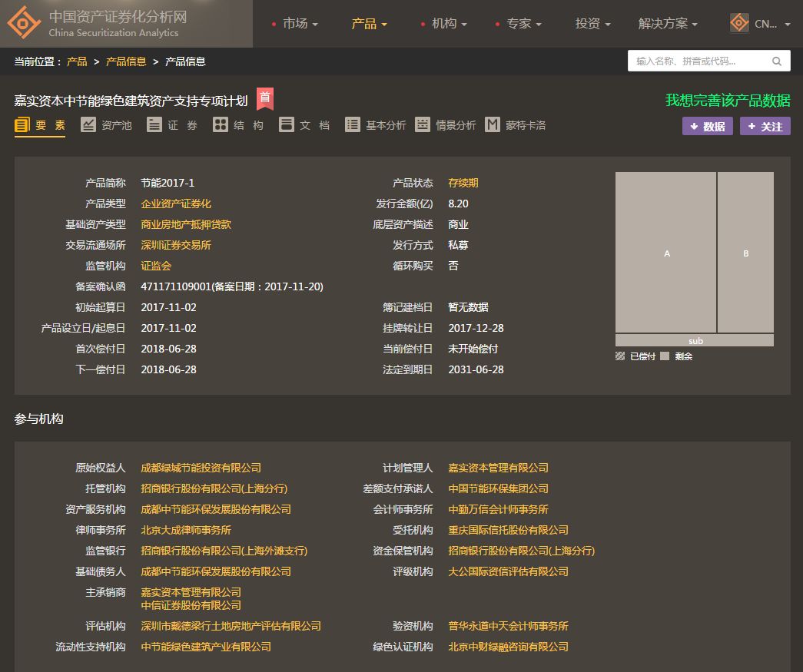Open 大公国际资信评估有限公司 link
Image resolution: width=803 pixels, height=672 pixels.
coord(508,571)
